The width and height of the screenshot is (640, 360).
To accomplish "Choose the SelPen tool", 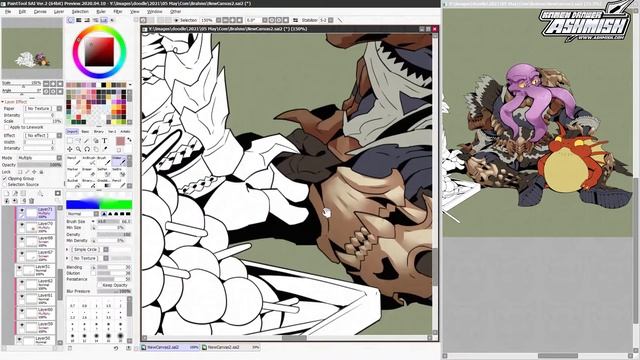I will click(104, 173).
